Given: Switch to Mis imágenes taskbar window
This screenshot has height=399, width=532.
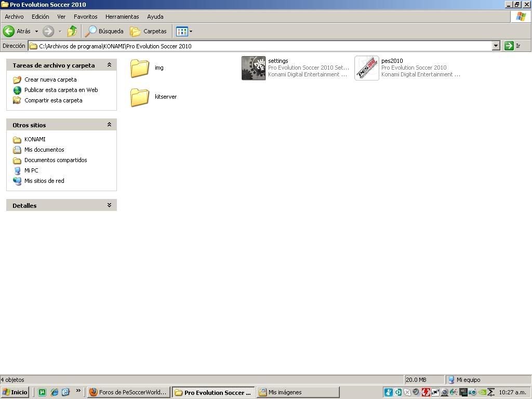Looking at the screenshot, I should 298,392.
